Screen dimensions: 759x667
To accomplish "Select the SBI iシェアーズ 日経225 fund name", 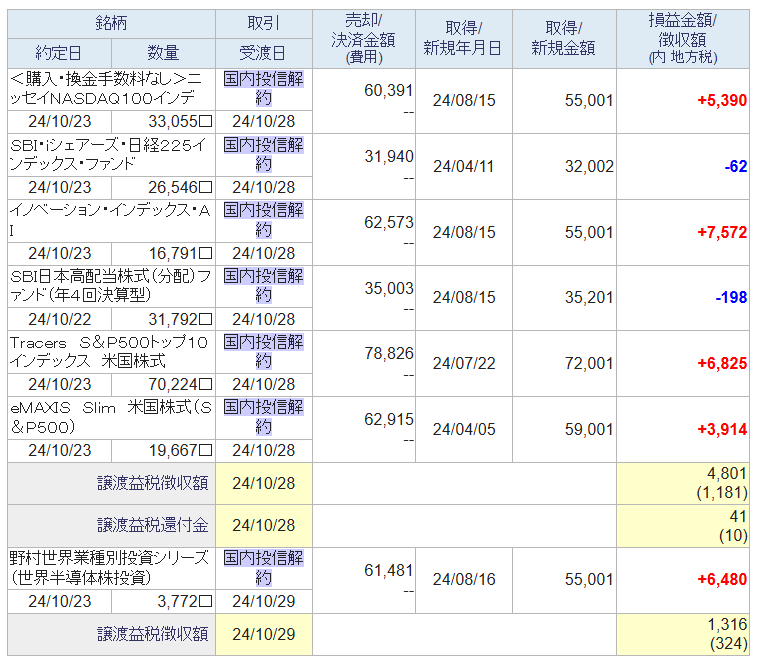I will pos(108,155).
